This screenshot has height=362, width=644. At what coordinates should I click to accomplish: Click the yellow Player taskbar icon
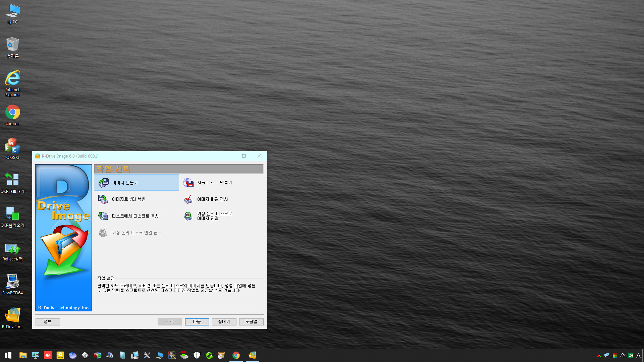click(x=60, y=355)
